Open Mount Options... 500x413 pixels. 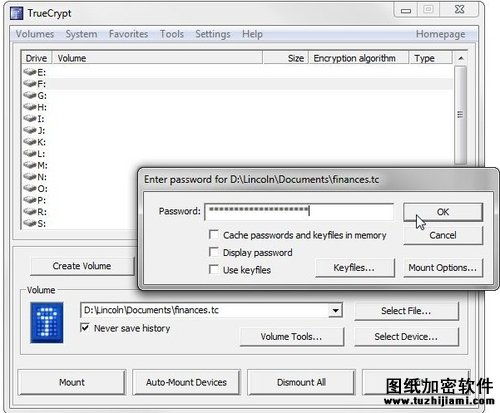[443, 268]
